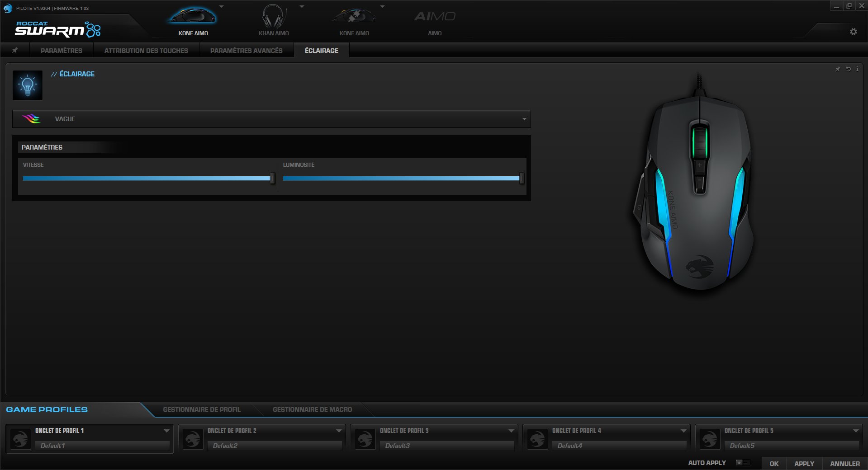Open the Swarm settings gear
The height and width of the screenshot is (470, 868).
[x=853, y=32]
